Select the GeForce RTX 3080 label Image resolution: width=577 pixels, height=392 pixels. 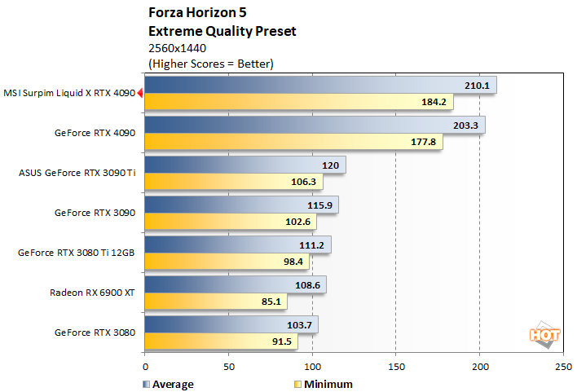[95, 333]
